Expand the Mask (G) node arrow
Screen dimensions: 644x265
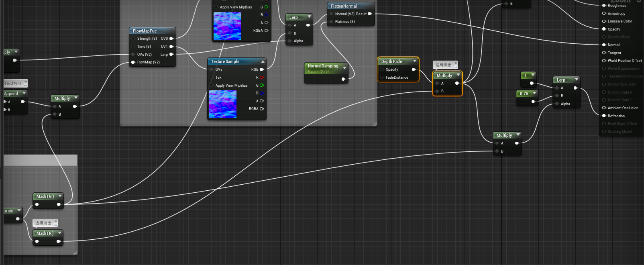tap(60, 196)
